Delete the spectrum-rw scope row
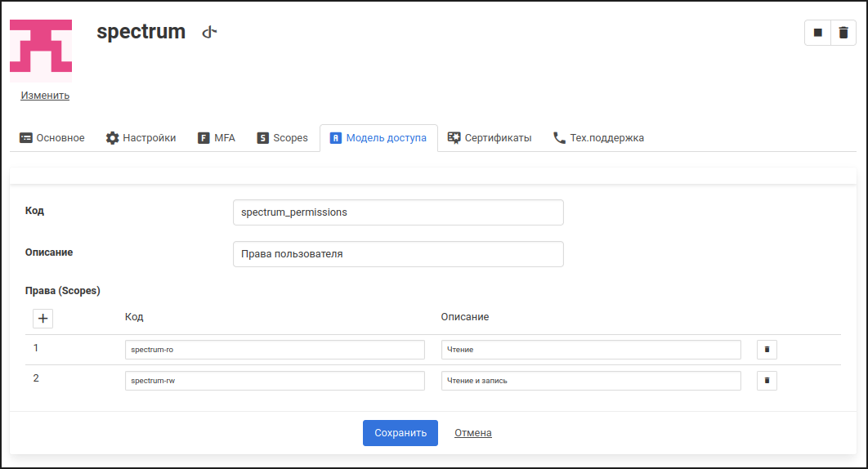 click(767, 381)
